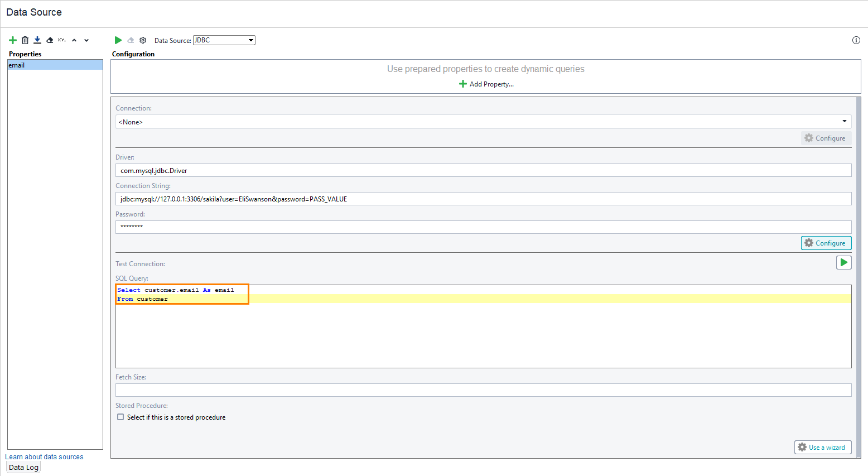Expand the Connection dropdown showing <None>
This screenshot has width=868, height=476.
pyautogui.click(x=846, y=121)
